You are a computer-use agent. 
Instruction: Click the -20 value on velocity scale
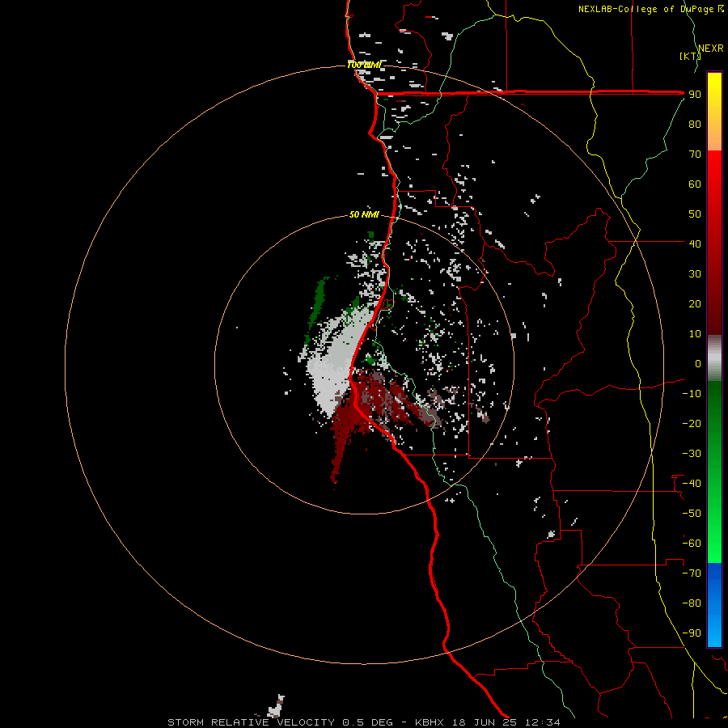pos(692,423)
